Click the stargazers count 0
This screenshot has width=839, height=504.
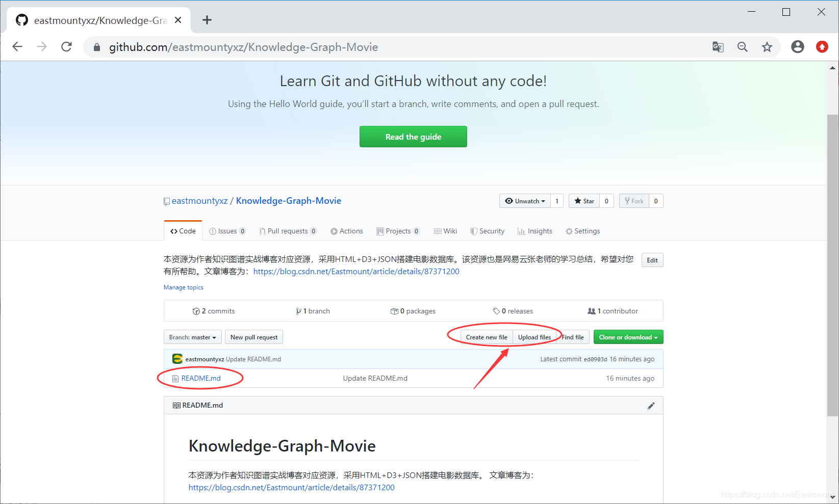606,201
